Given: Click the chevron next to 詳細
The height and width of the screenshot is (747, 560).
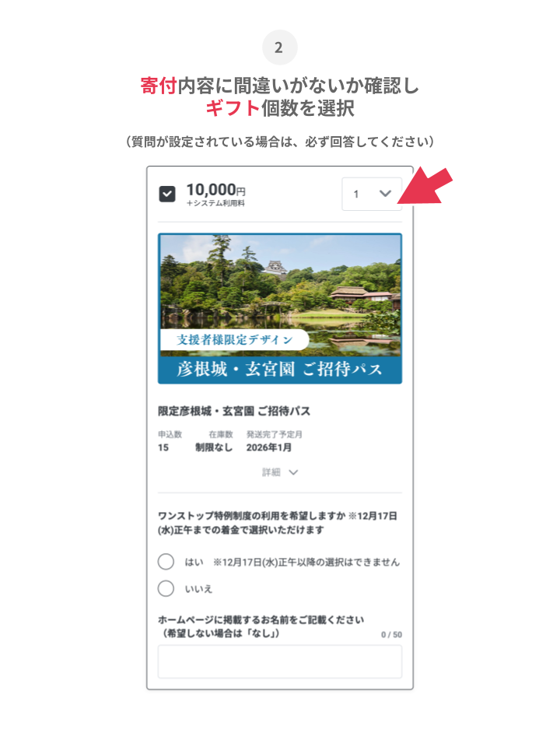Looking at the screenshot, I should [293, 472].
